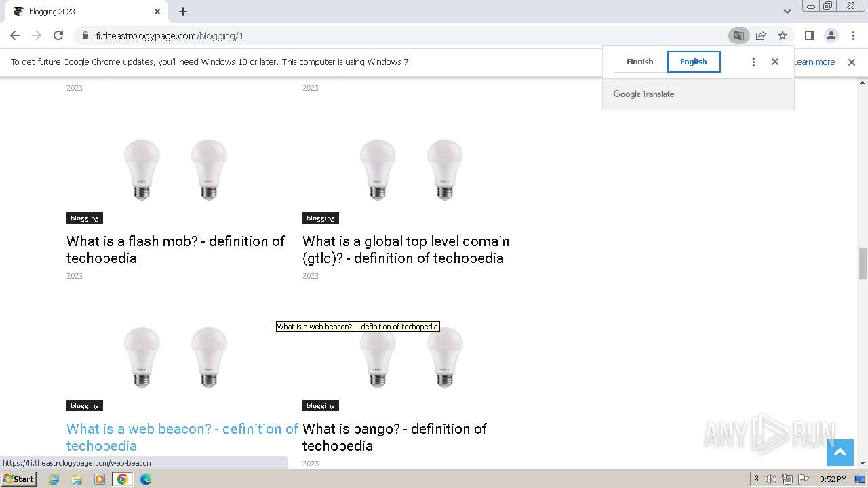Image resolution: width=868 pixels, height=488 pixels.
Task: Click the page vertical scrollbar thumb
Action: click(x=863, y=264)
